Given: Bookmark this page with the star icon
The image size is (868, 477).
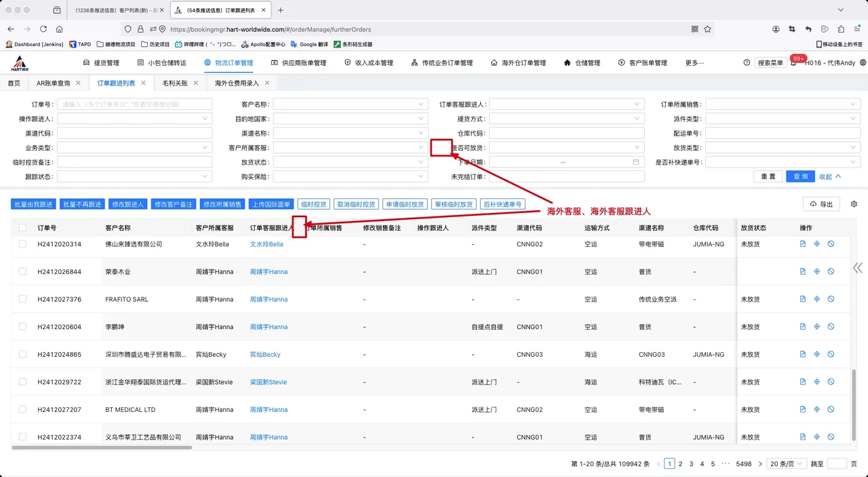Looking at the screenshot, I should point(707,29).
